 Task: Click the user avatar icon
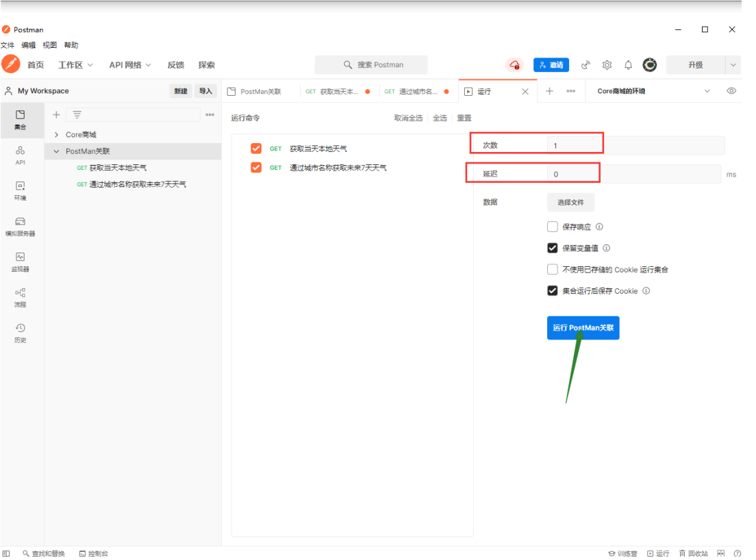click(x=649, y=64)
